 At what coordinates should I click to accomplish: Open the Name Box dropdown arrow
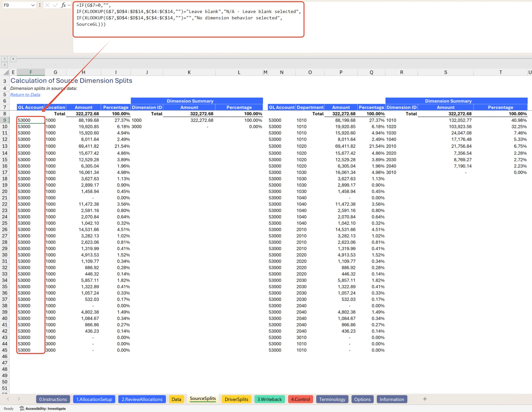(x=33, y=5)
